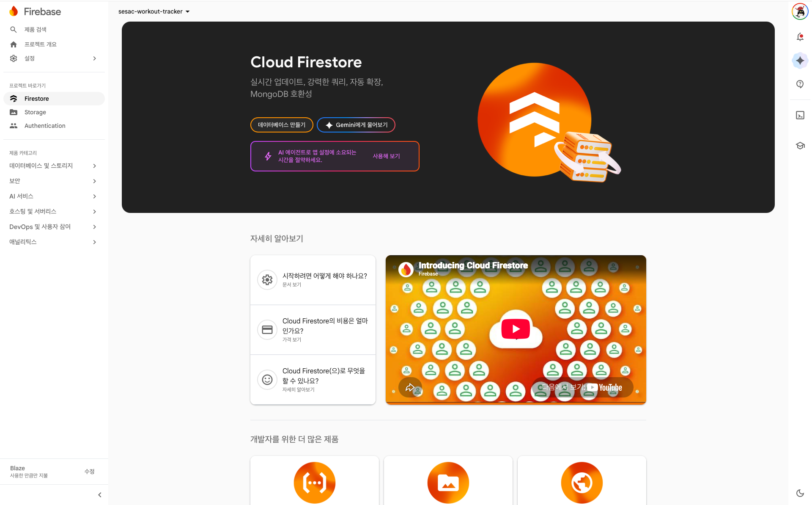Screen dimensions: 812x505
Task: Open the Cloud Shell terminal icon
Action: click(x=800, y=115)
